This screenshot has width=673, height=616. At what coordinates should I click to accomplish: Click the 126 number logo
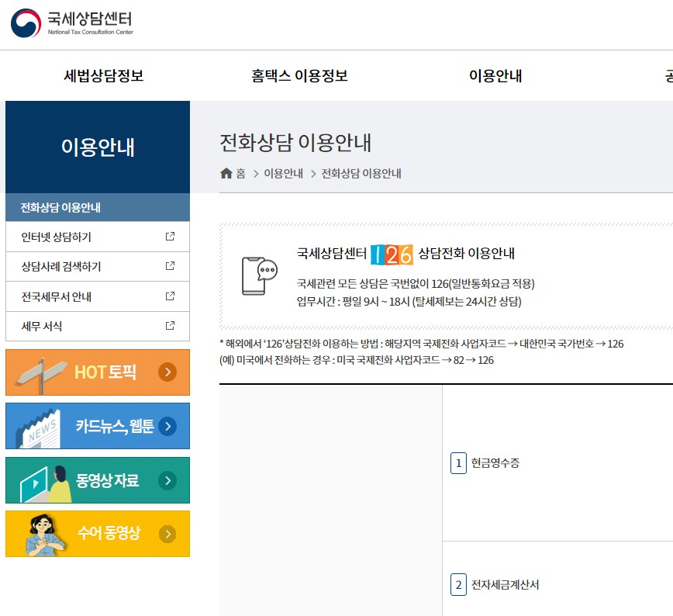(x=392, y=254)
